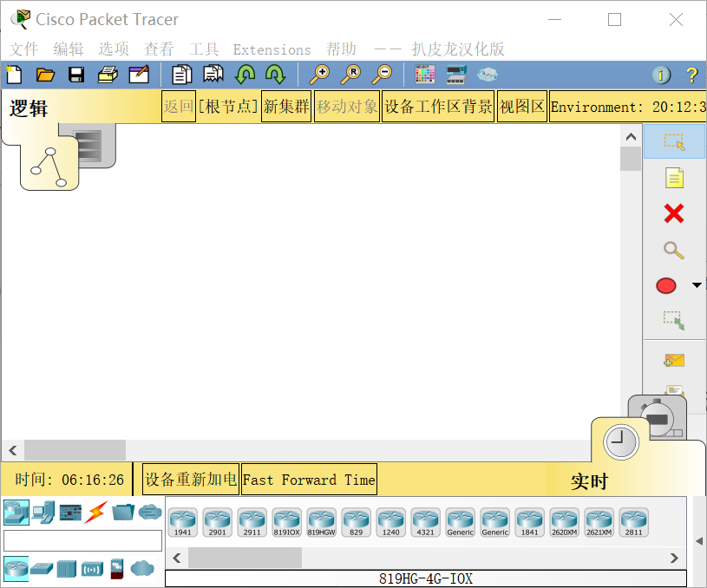707x588 pixels.
Task: Add a 4321 router device
Action: point(426,523)
